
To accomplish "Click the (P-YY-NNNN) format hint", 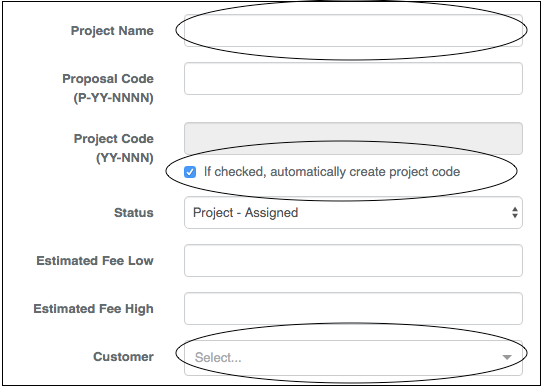I will (x=113, y=98).
